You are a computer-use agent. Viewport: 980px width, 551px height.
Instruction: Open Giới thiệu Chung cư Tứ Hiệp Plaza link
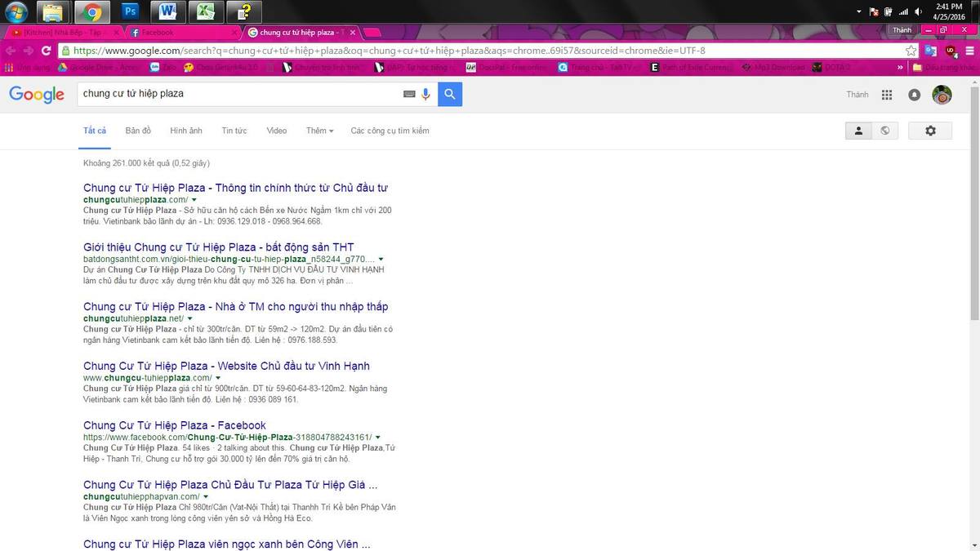click(218, 247)
